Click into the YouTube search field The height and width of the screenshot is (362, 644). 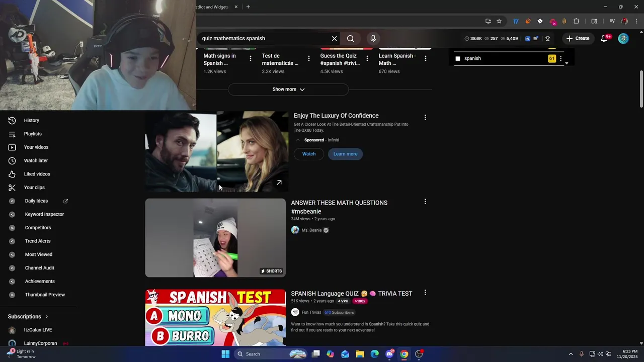pyautogui.click(x=264, y=38)
